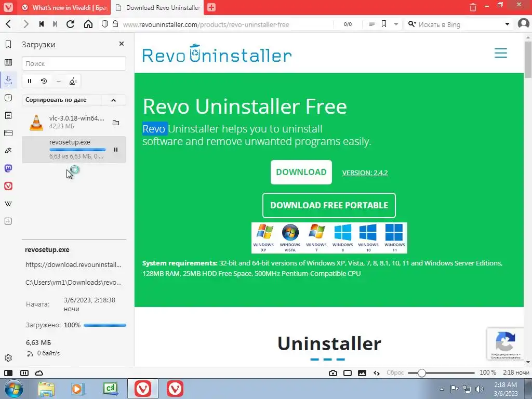Open the tracker blocker shield icon
The height and width of the screenshot is (399, 532).
pyautogui.click(x=105, y=24)
